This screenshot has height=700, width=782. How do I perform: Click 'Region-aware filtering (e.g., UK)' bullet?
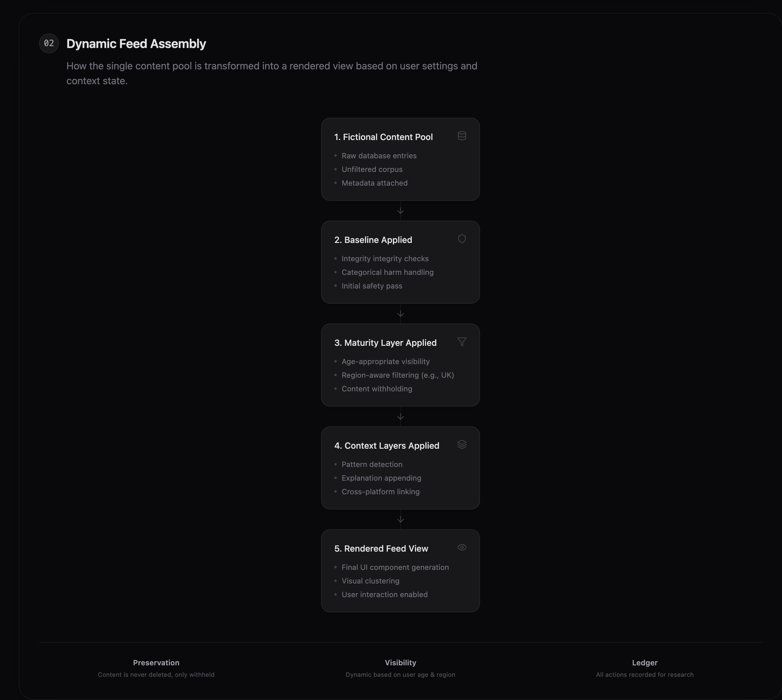click(398, 375)
